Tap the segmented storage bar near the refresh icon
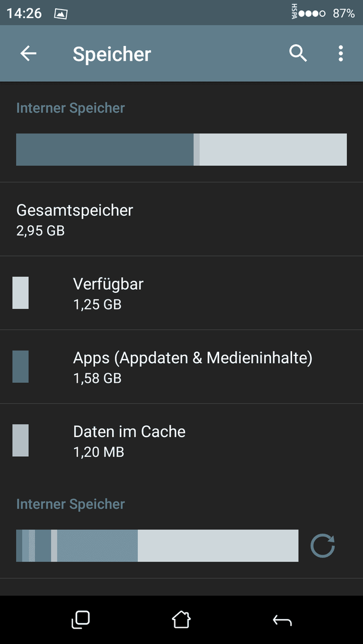The width and height of the screenshot is (363, 644). pos(157,546)
